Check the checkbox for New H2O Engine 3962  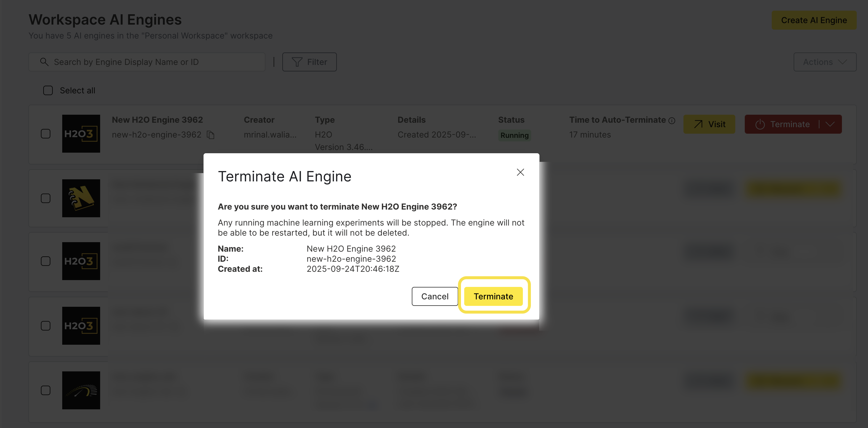pos(46,133)
